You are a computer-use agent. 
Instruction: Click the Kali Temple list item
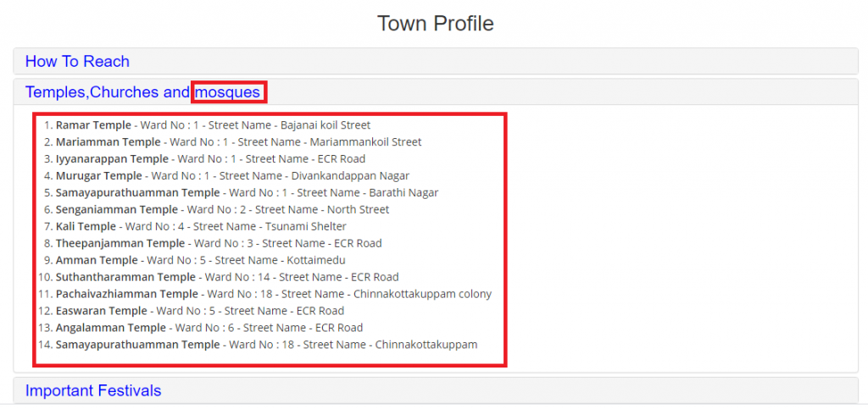coord(201,227)
